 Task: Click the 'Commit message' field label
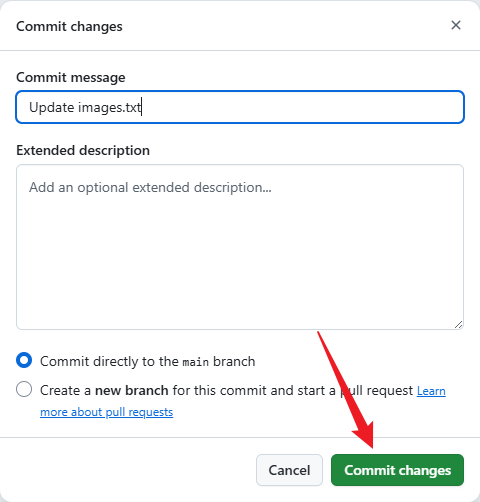(x=71, y=77)
